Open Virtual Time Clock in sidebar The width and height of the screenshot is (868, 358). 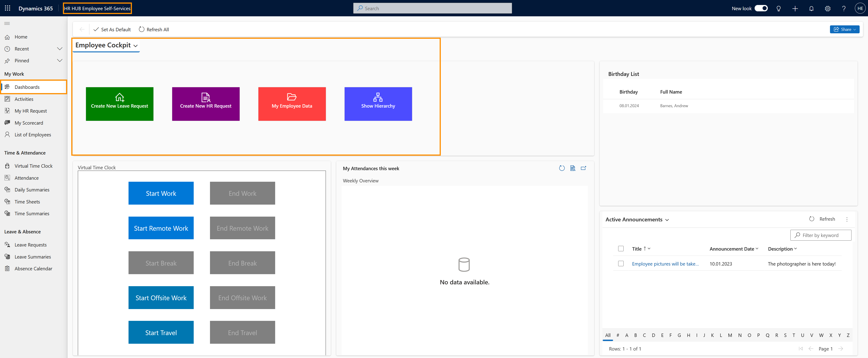[x=33, y=166]
